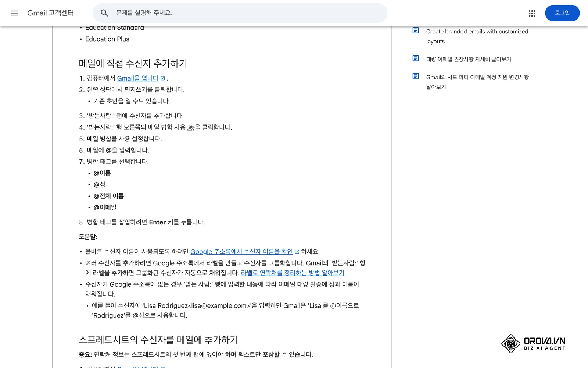Image resolution: width=588 pixels, height=368 pixels.
Task: Click the '@성' merge tag text
Action: [x=99, y=184]
